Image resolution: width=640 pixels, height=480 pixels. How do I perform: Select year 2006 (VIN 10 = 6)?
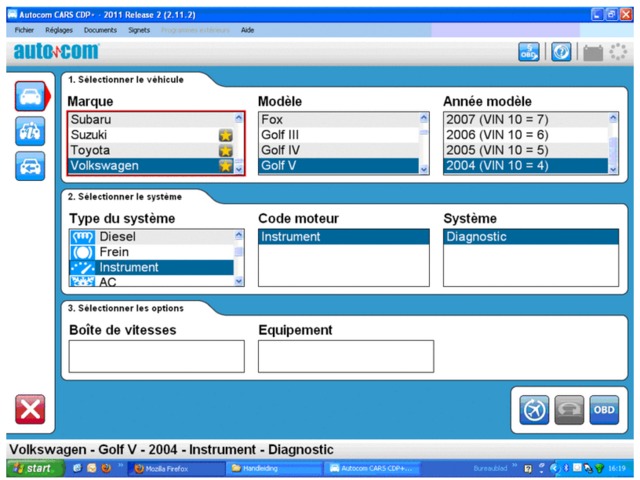click(x=526, y=135)
